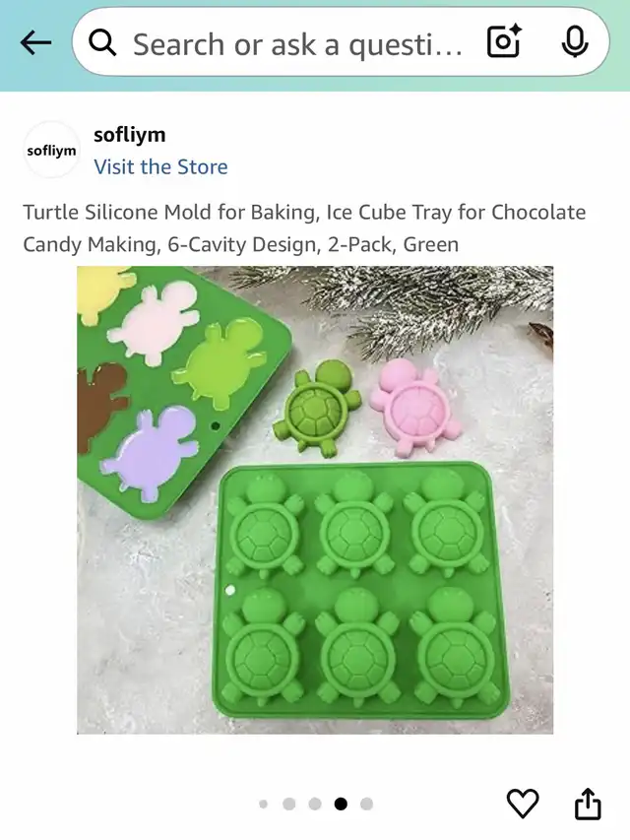Select the Turtle Silicone Mold product title
The image size is (630, 840).
[x=304, y=228]
